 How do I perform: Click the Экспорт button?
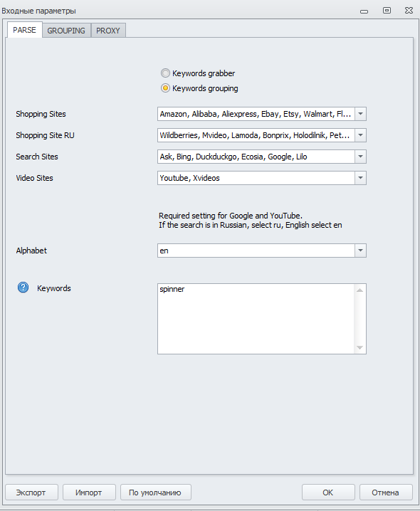point(31,492)
